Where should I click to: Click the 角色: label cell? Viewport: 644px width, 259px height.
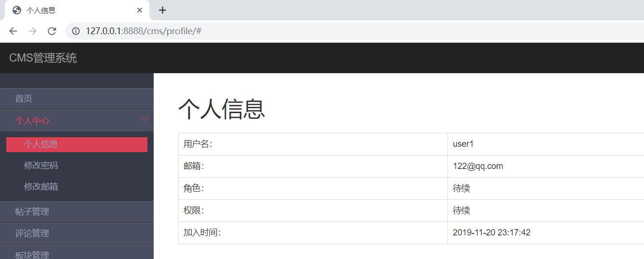(x=313, y=188)
